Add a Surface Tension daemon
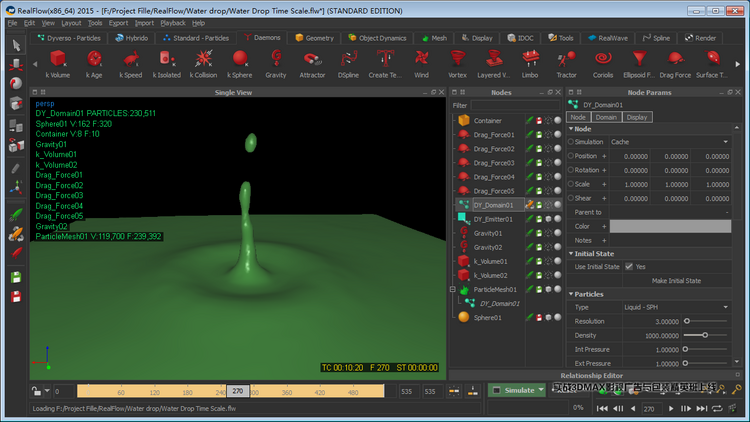The image size is (750, 422). pos(712,64)
